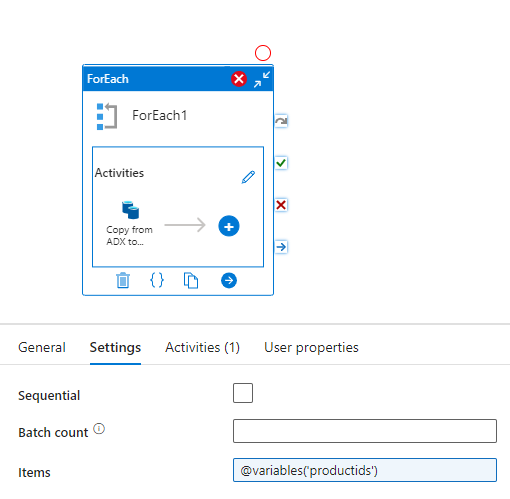Image resolution: width=510 pixels, height=499 pixels.
Task: Clone the ForEach1 activity
Action: 191,280
